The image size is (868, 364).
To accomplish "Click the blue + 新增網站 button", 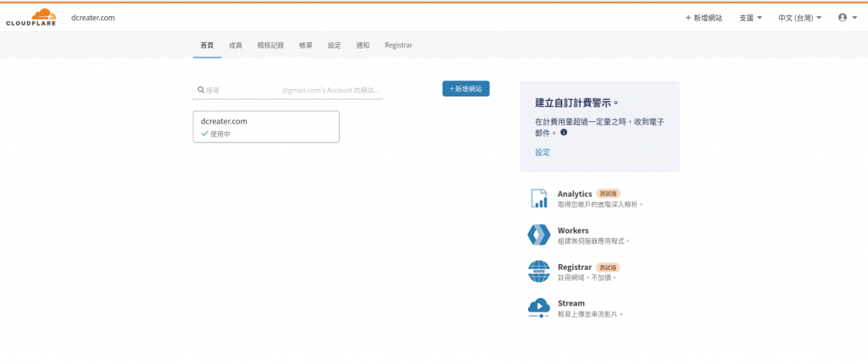I will 465,89.
